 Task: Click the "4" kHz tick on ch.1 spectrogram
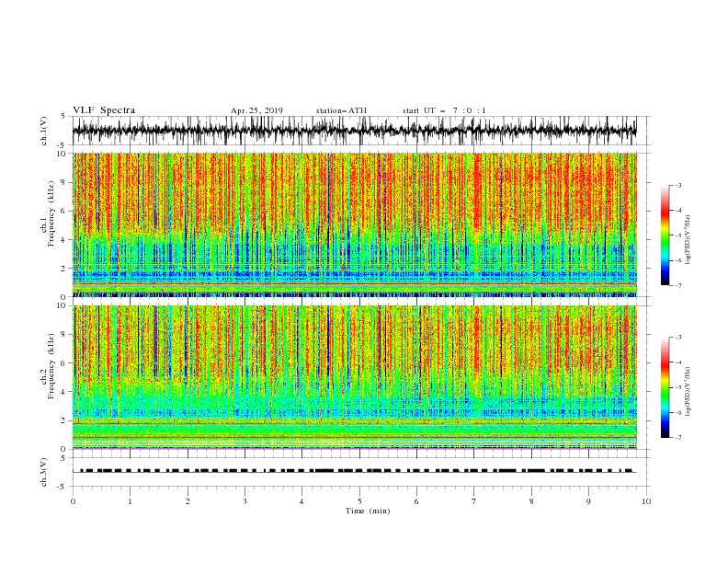click(63, 240)
